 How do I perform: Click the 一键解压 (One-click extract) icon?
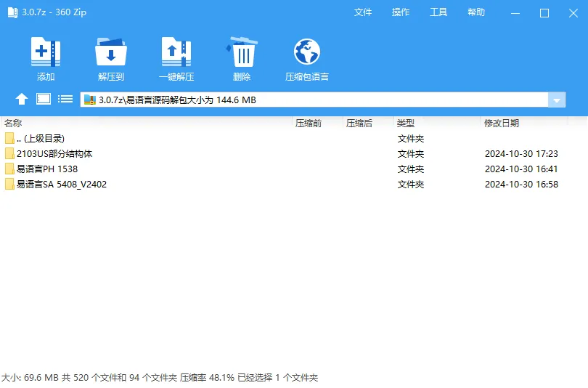pyautogui.click(x=176, y=53)
